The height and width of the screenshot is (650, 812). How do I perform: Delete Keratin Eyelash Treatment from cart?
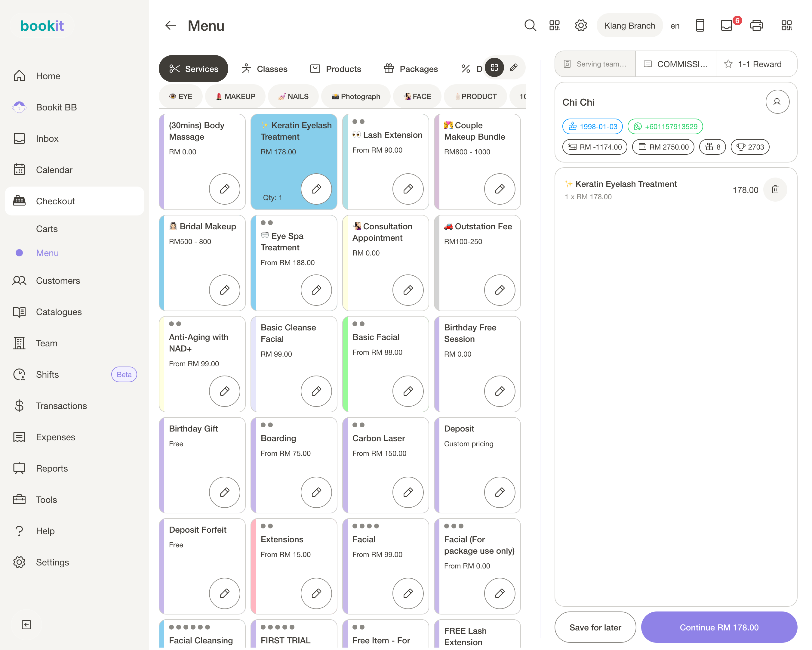tap(775, 190)
